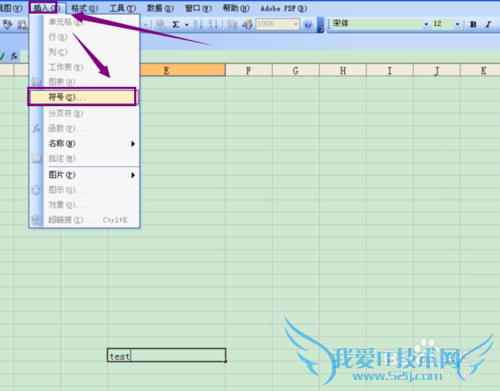Expand toolbar options overflow arrow
Image resolution: width=500 pixels, height=391 pixels.
coord(320,26)
